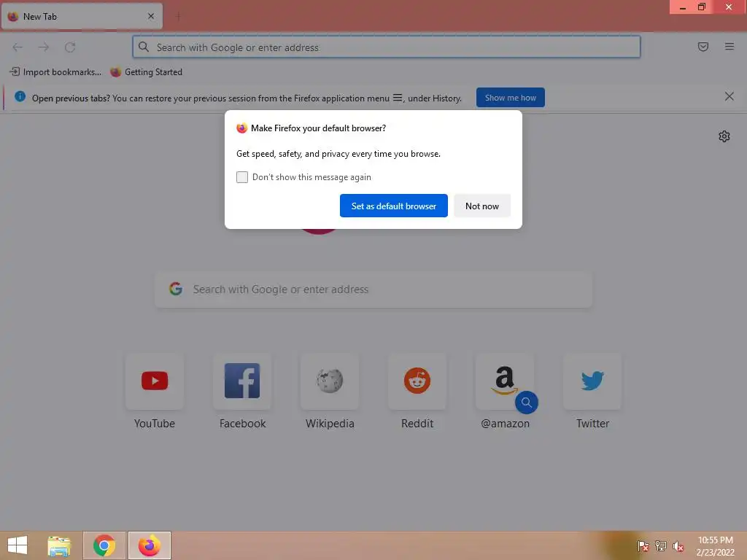Viewport: 747px width, 560px height.
Task: Open the Firefox application hamburger menu
Action: coord(729,47)
